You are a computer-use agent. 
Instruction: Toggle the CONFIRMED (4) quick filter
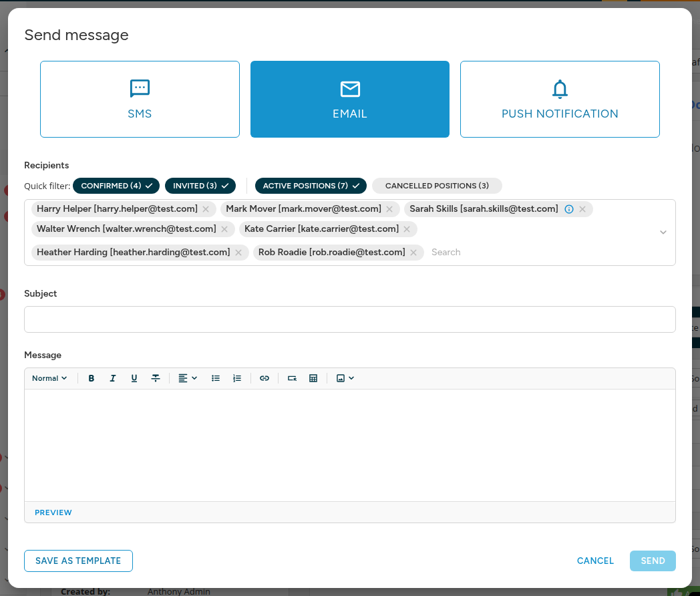(x=116, y=186)
